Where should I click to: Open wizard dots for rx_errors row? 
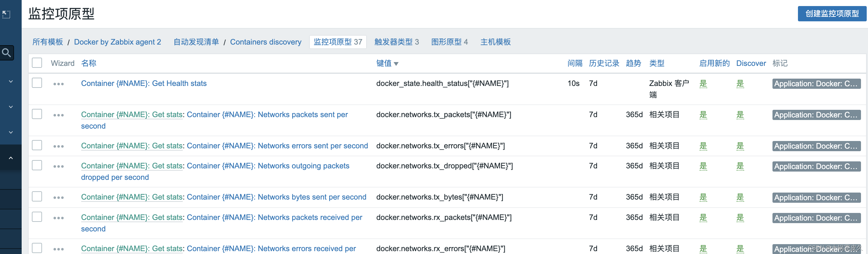click(59, 249)
